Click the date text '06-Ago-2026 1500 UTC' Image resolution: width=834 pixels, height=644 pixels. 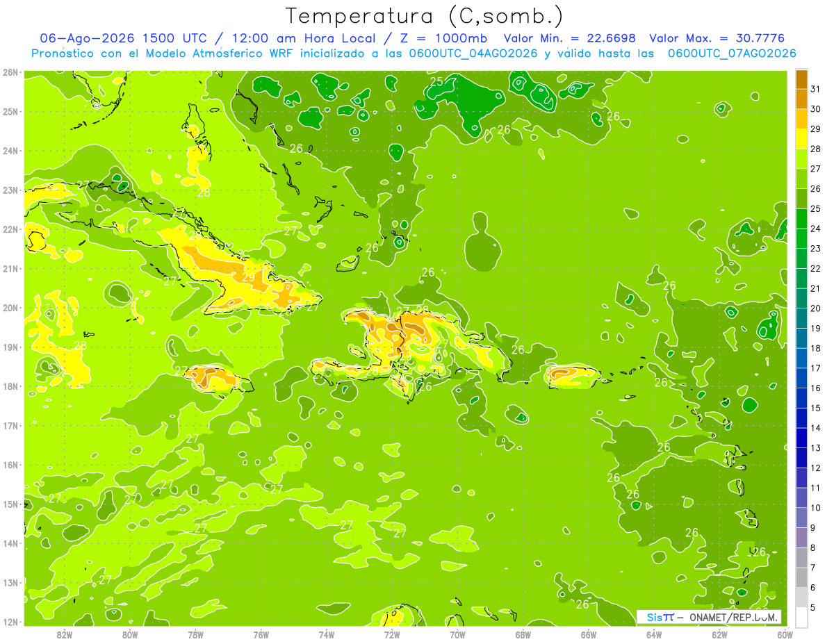click(124, 38)
